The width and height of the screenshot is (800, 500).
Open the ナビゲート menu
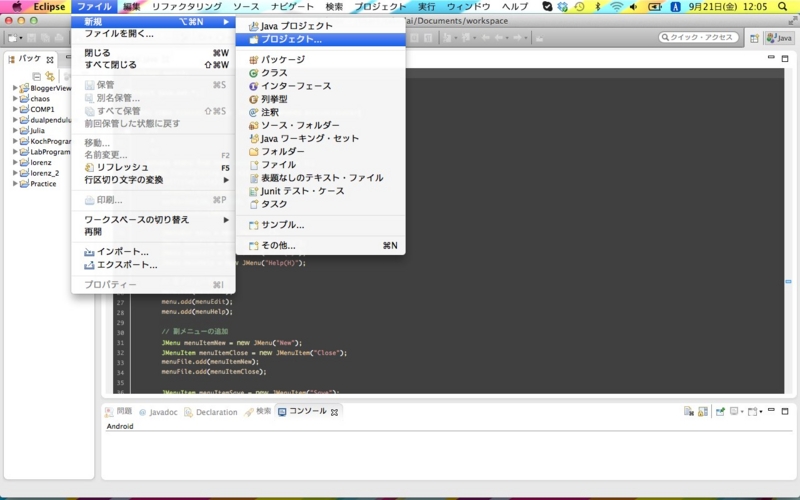(292, 7)
